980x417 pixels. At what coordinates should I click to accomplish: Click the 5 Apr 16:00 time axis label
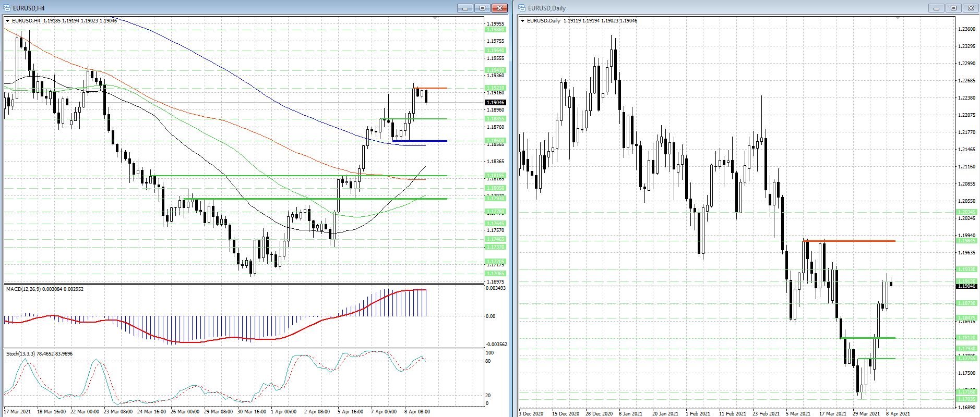pos(351,412)
